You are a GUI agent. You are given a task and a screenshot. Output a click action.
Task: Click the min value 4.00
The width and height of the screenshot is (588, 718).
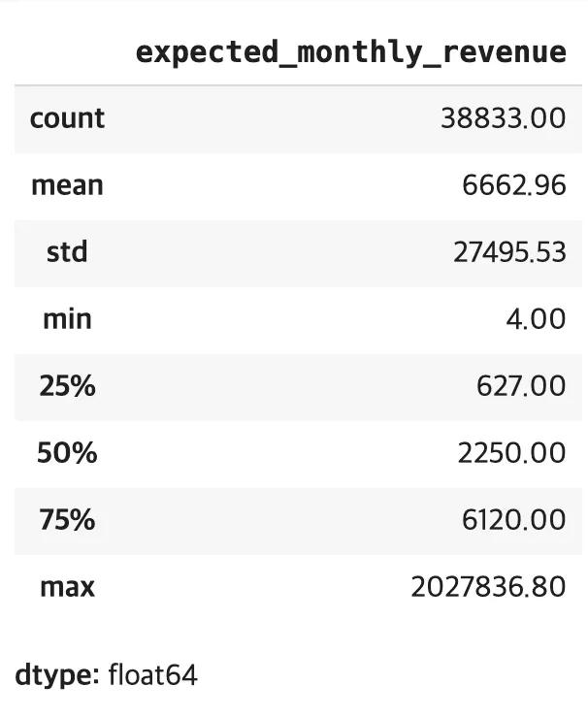536,319
